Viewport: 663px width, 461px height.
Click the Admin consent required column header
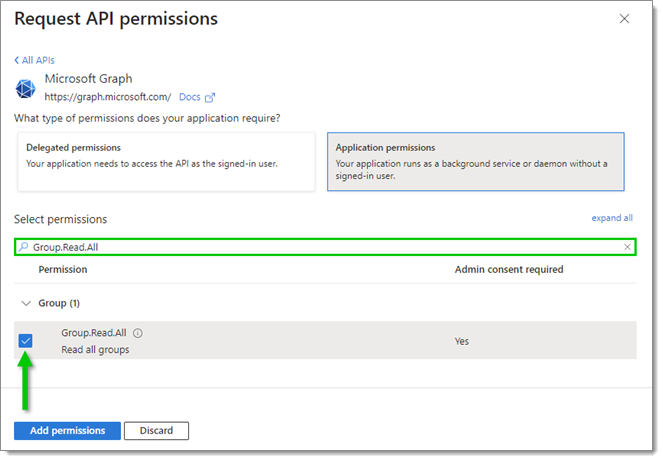tap(509, 270)
